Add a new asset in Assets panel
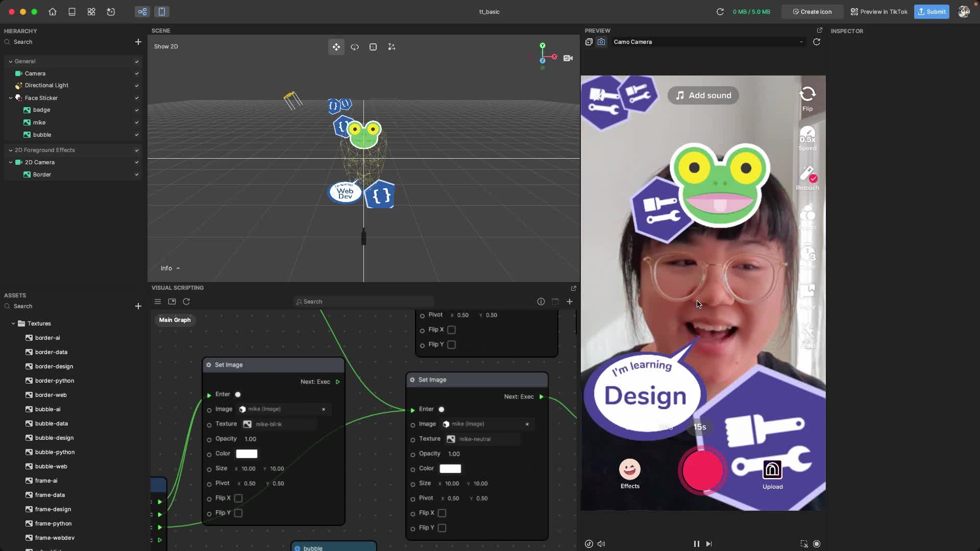Screen dimensions: 980x551 138,306
